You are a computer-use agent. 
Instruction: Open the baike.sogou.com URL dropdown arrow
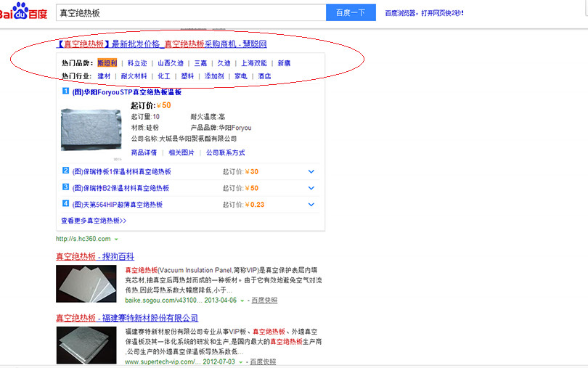242,300
